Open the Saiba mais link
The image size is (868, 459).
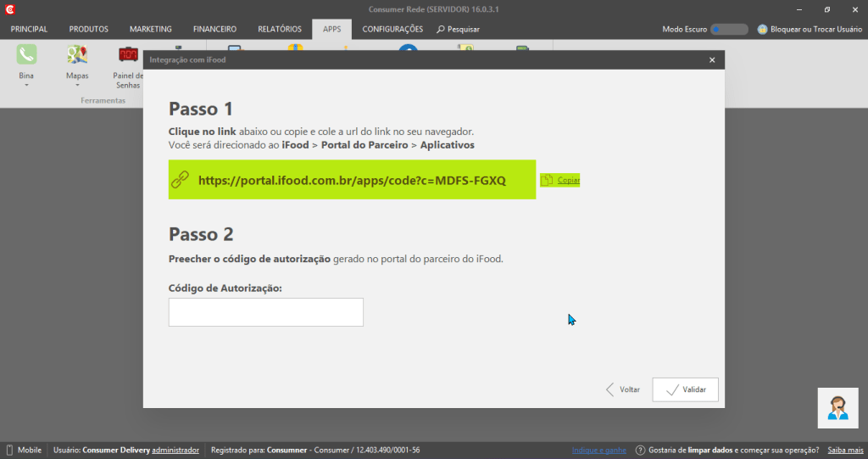pos(845,451)
